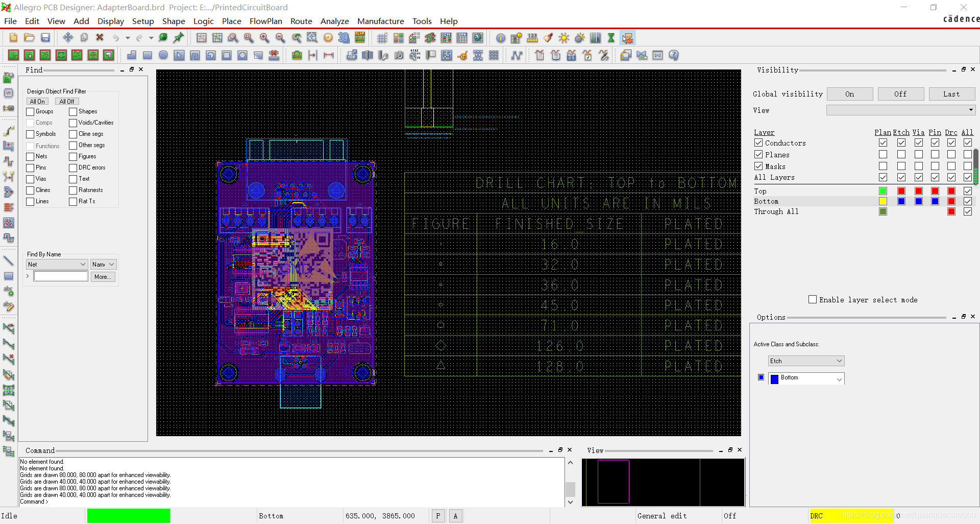Viewport: 980px width, 524px height.
Task: Click the Last global visibility button
Action: click(x=952, y=94)
